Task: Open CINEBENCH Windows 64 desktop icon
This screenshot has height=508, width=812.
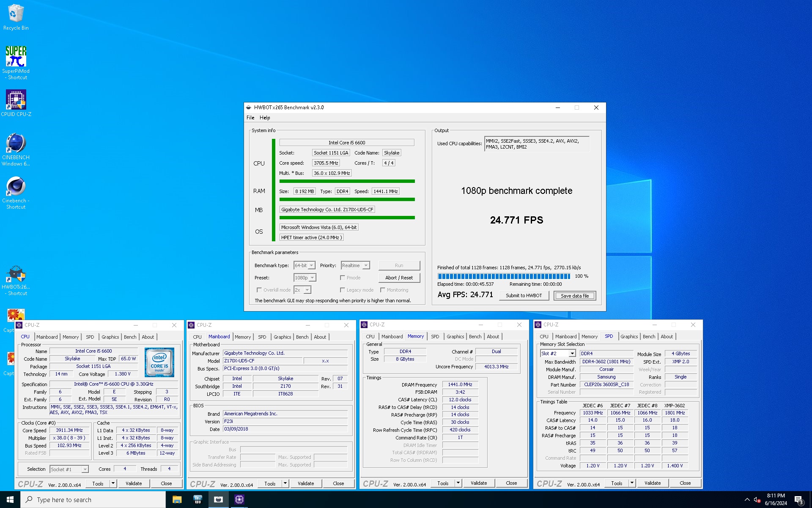Action: 16,149
